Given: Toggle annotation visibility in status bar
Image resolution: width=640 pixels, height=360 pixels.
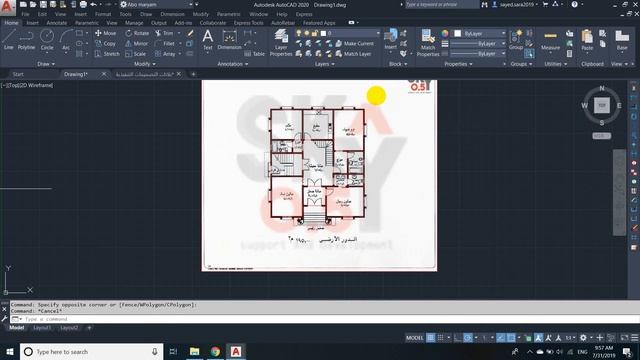Looking at the screenshot, I should [x=538, y=338].
